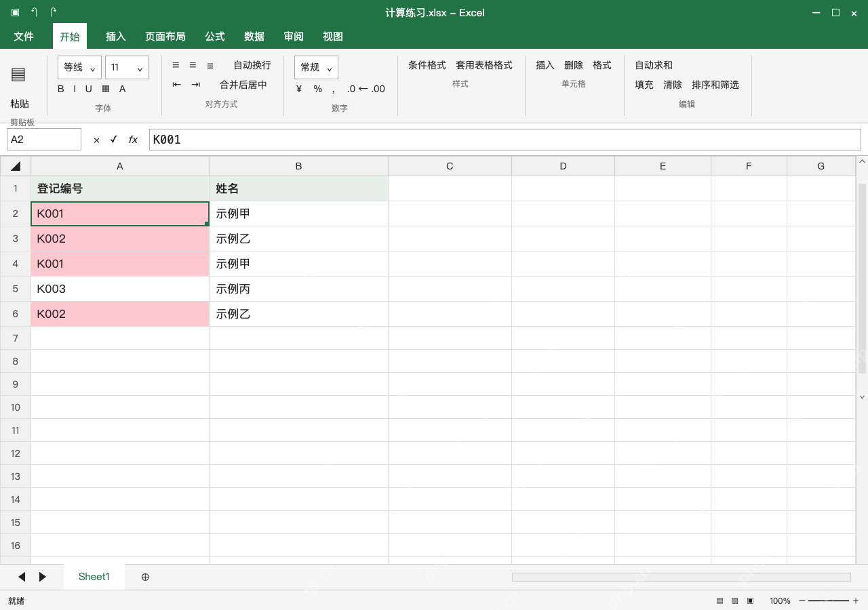Switch to the 数据 ribbon tab
The image size is (868, 610).
click(254, 37)
